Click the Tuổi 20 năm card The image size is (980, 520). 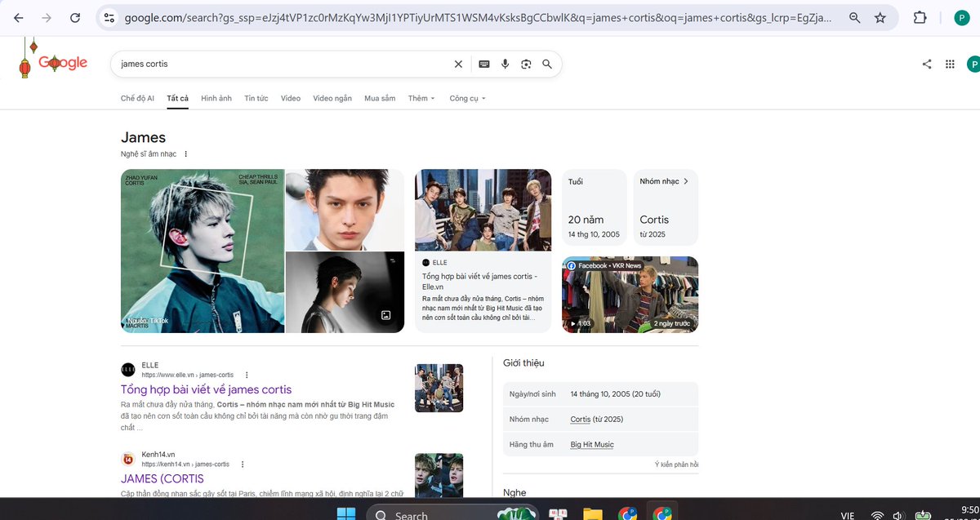click(x=595, y=207)
